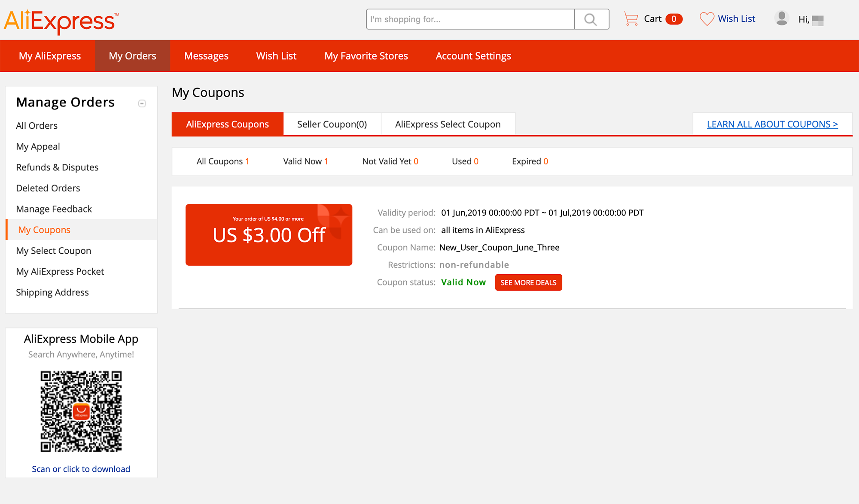Collapse the Manage Orders section
This screenshot has height=504, width=859.
click(x=142, y=103)
